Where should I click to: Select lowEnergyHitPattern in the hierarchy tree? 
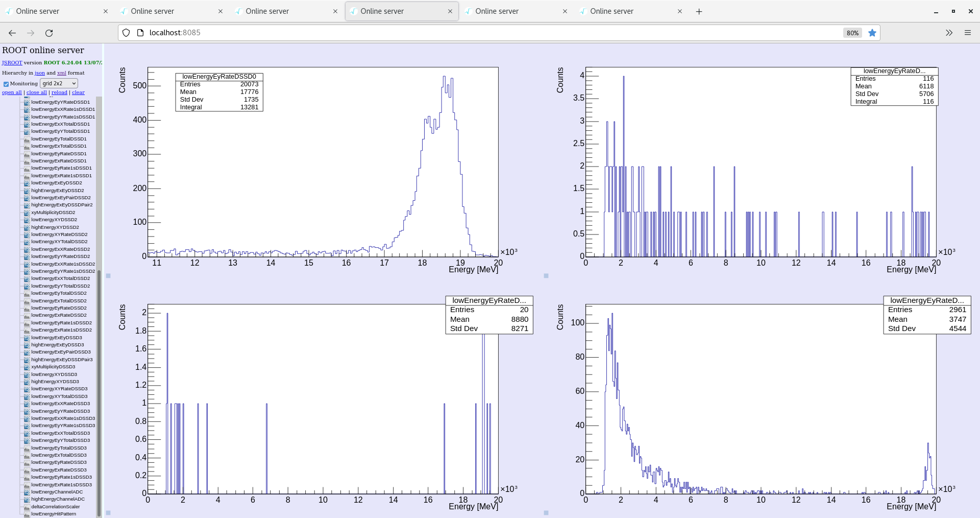[53, 514]
